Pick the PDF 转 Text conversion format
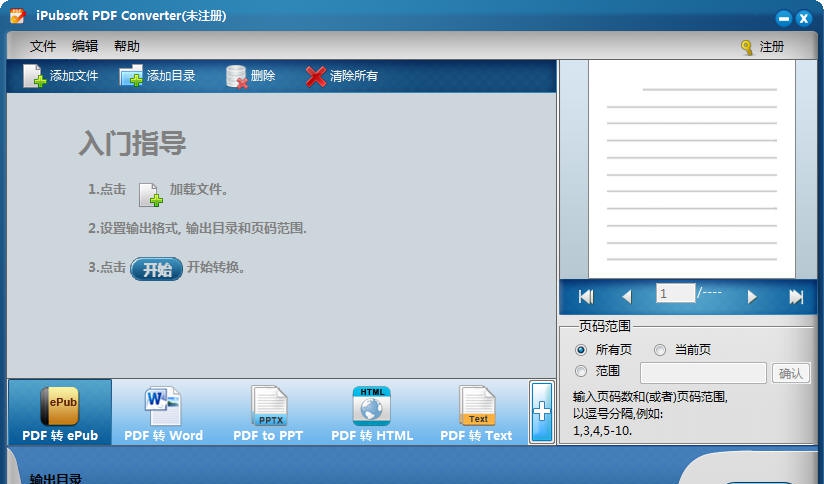824x484 pixels. (476, 413)
